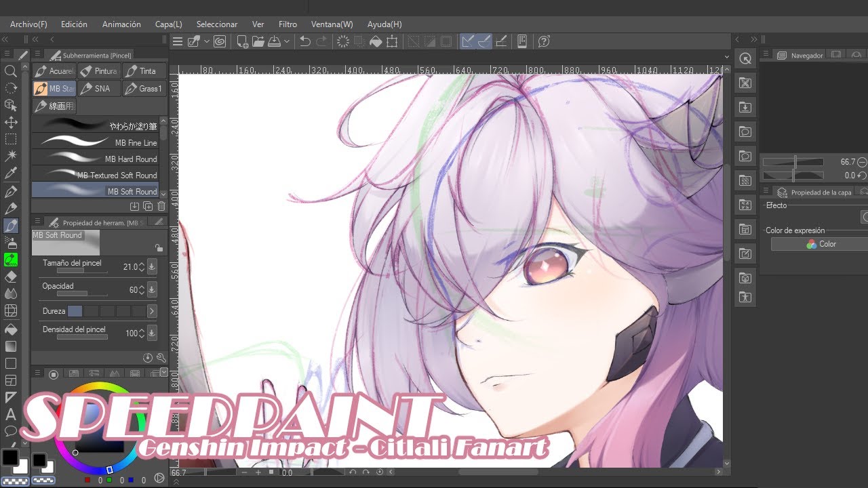Screen dimensions: 868x488
Task: Select the Balloon tool
Action: pyautogui.click(x=11, y=431)
